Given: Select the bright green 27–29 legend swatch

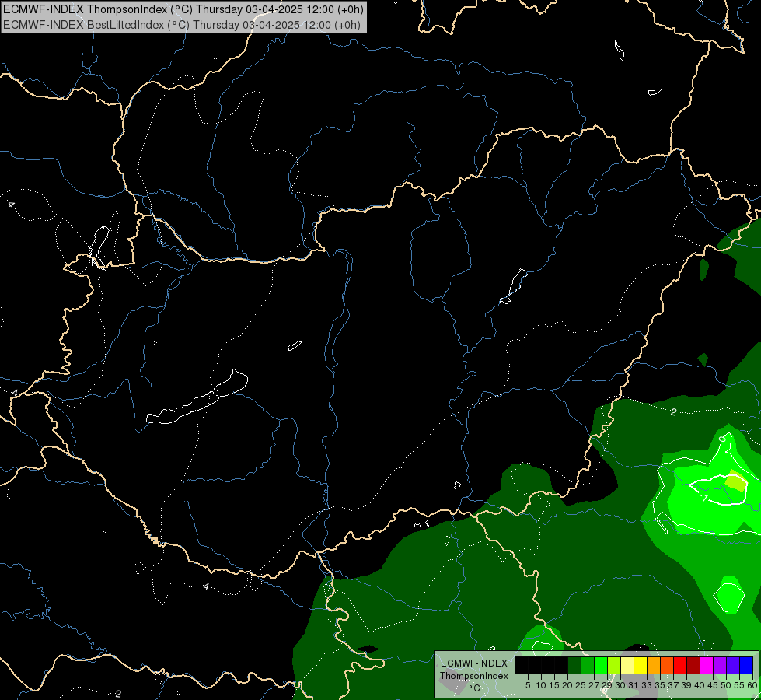Looking at the screenshot, I should point(601,665).
